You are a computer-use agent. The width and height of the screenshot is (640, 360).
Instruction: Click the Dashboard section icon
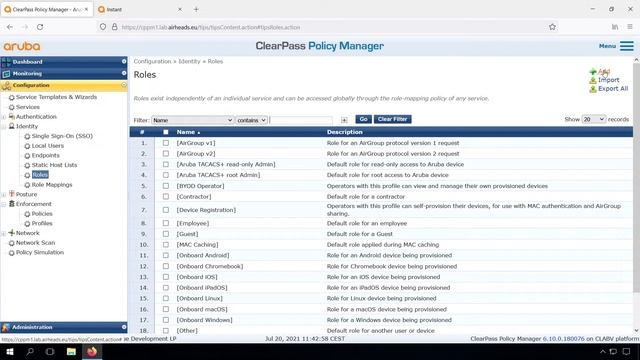6,62
